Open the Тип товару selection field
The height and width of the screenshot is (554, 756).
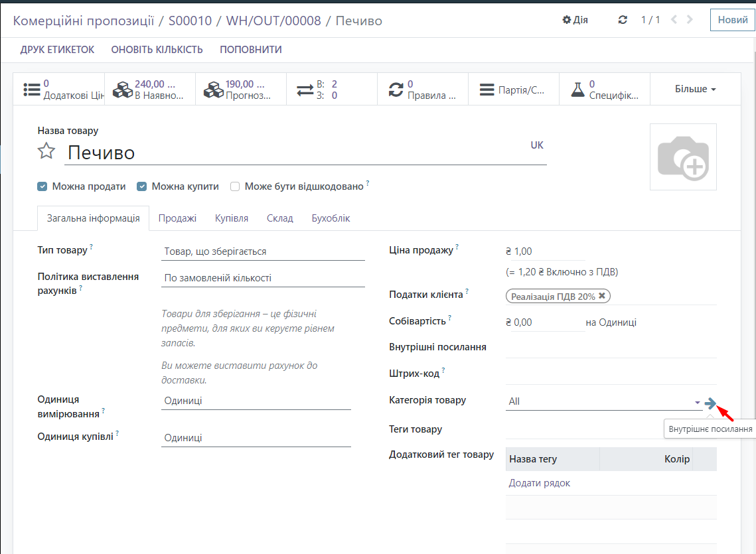[263, 252]
